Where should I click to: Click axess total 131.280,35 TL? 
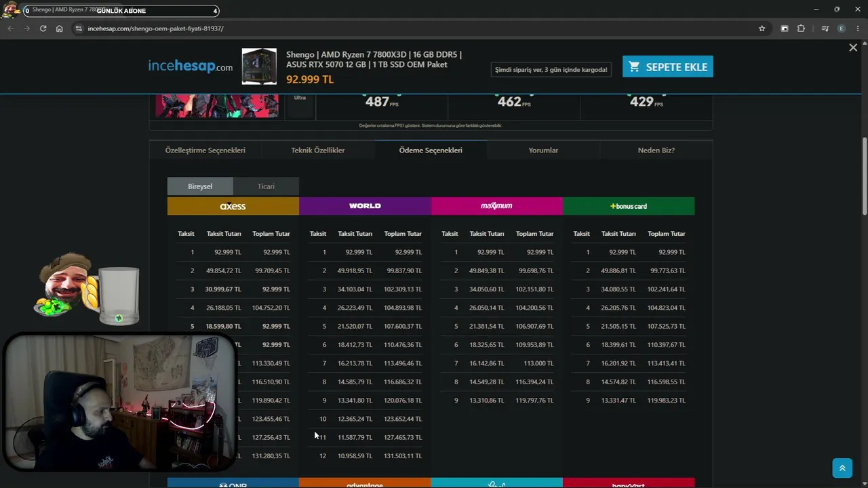[x=271, y=456]
